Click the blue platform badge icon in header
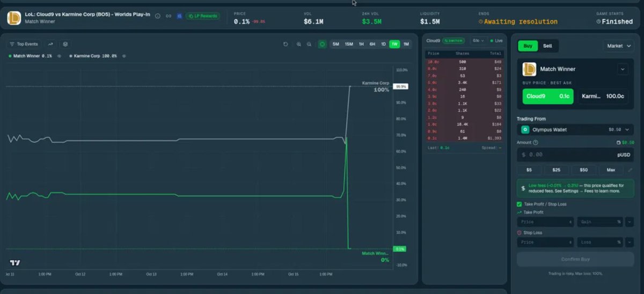The image size is (644, 294). [x=179, y=16]
